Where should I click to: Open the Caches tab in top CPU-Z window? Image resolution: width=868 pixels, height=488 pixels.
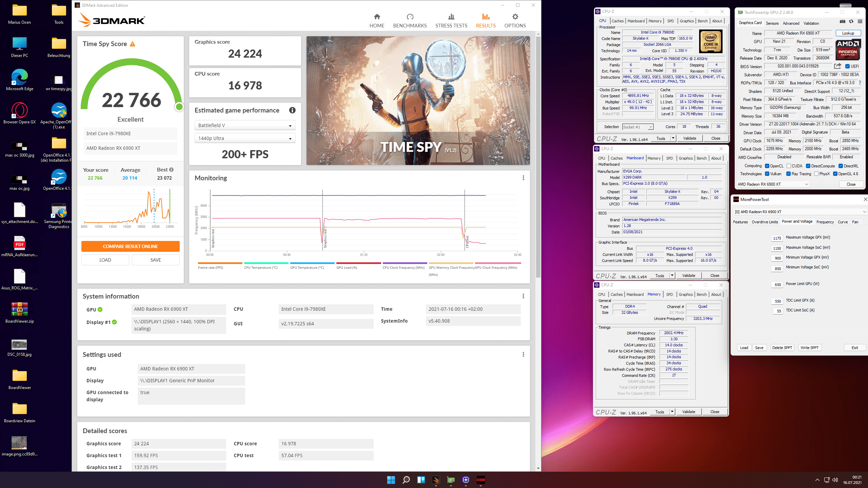point(617,21)
